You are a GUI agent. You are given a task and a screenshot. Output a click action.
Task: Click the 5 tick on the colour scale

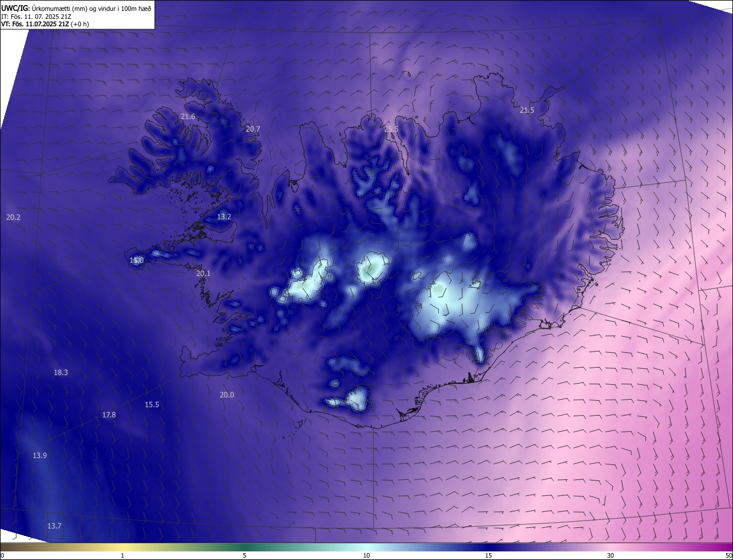(x=245, y=555)
